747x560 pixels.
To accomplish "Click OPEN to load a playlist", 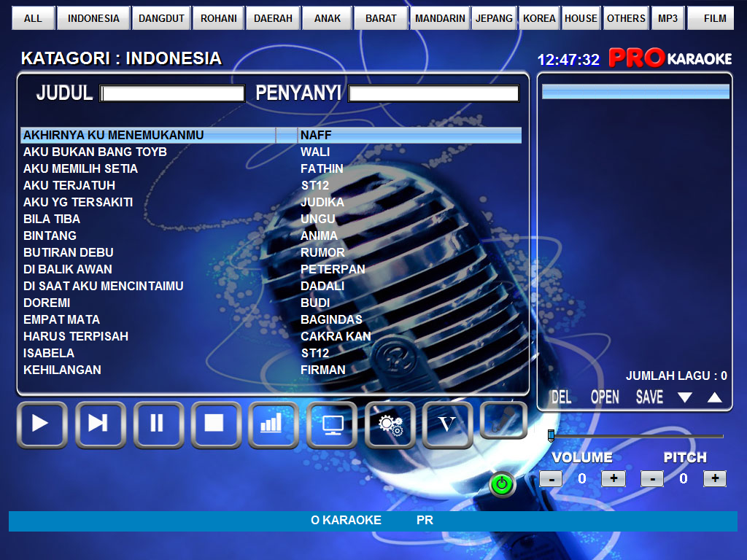I will [605, 397].
